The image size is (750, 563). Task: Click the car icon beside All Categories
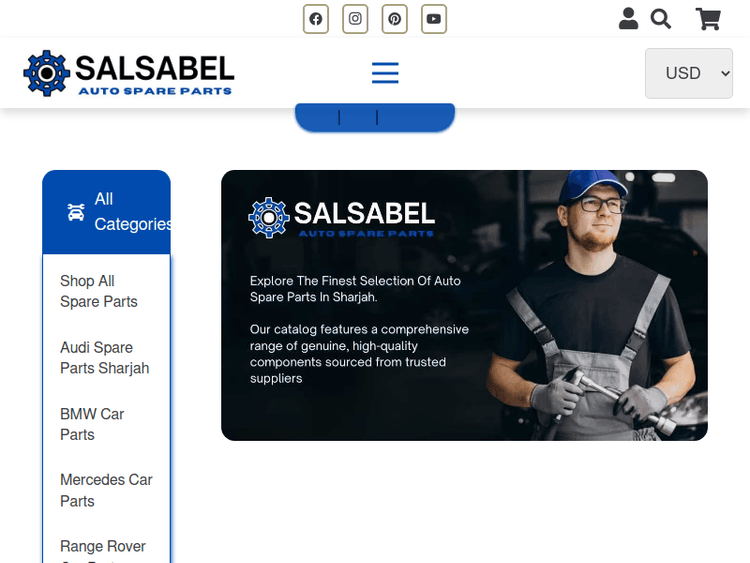(x=76, y=212)
